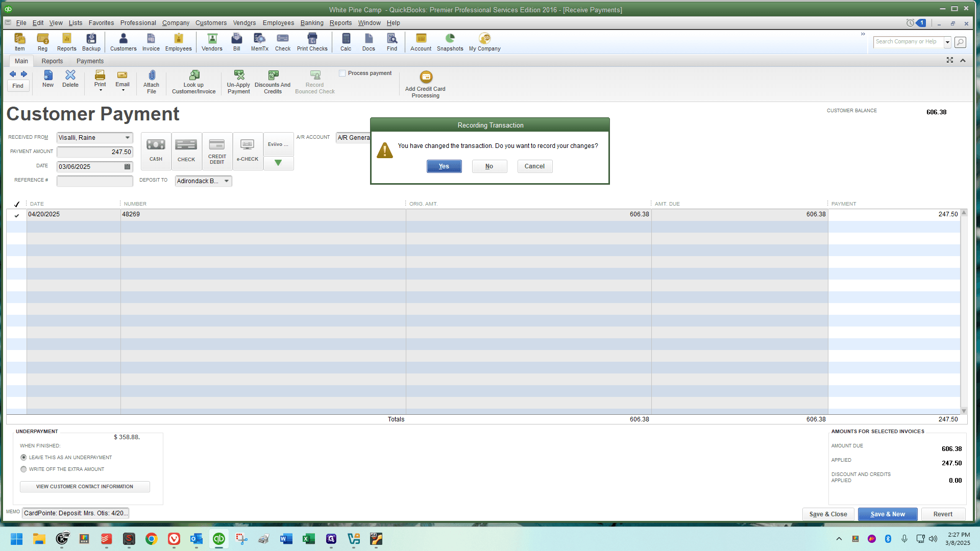Viewport: 980px width, 551px height.
Task: Click the Memo text field
Action: 76,513
